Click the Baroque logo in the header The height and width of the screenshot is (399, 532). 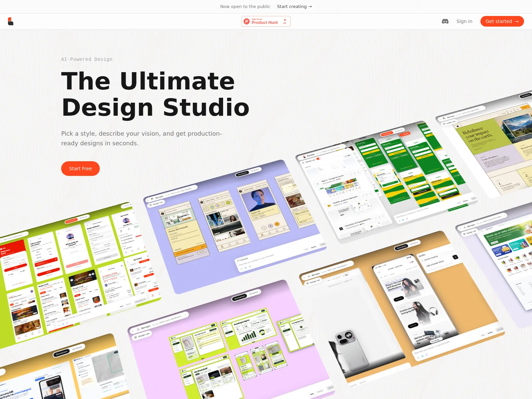pyautogui.click(x=11, y=21)
